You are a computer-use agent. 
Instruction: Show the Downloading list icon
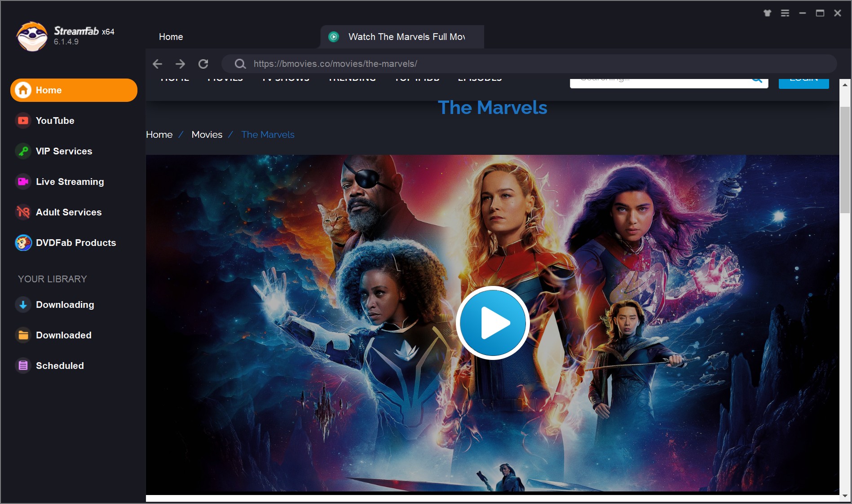pos(23,305)
